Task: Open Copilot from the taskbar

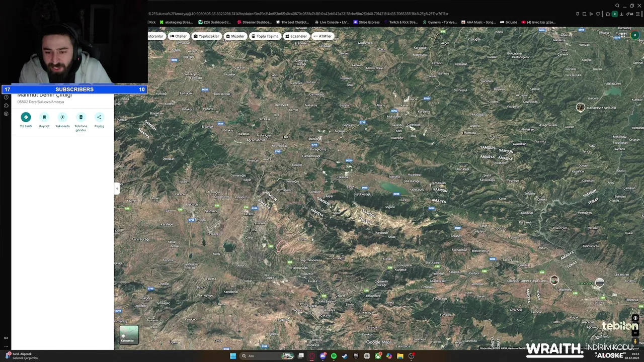Action: 389,356
